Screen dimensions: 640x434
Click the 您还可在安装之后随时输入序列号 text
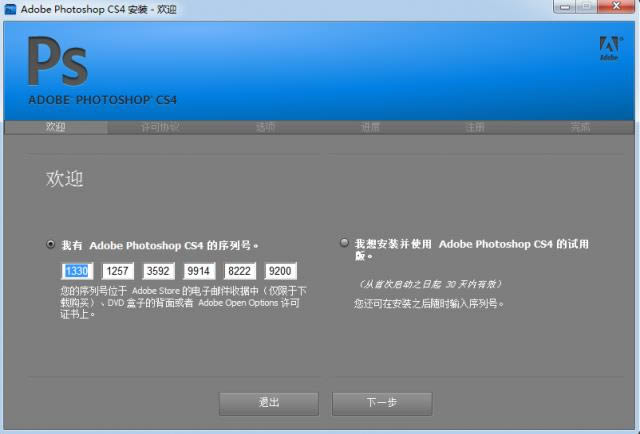coord(429,303)
